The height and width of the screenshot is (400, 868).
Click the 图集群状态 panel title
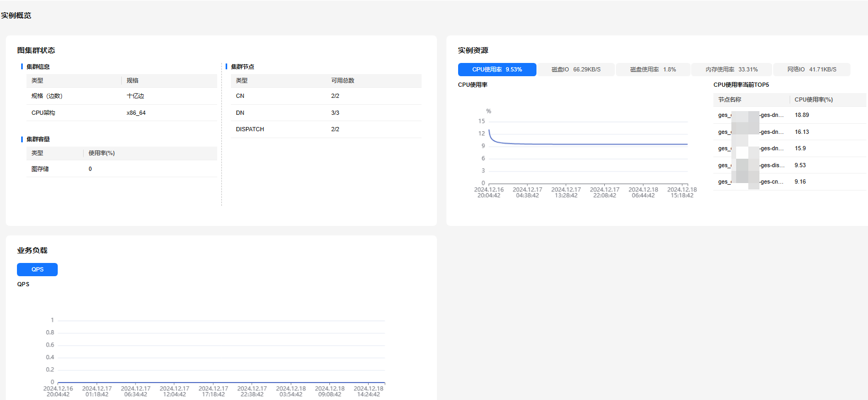(36, 50)
